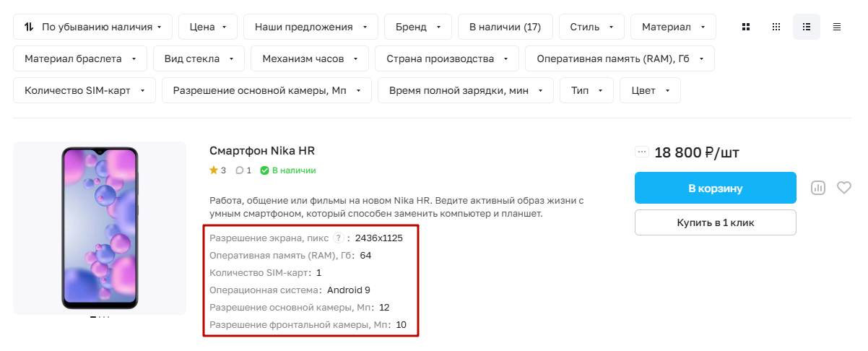
Task: Click the В корзину button
Action: 716,188
